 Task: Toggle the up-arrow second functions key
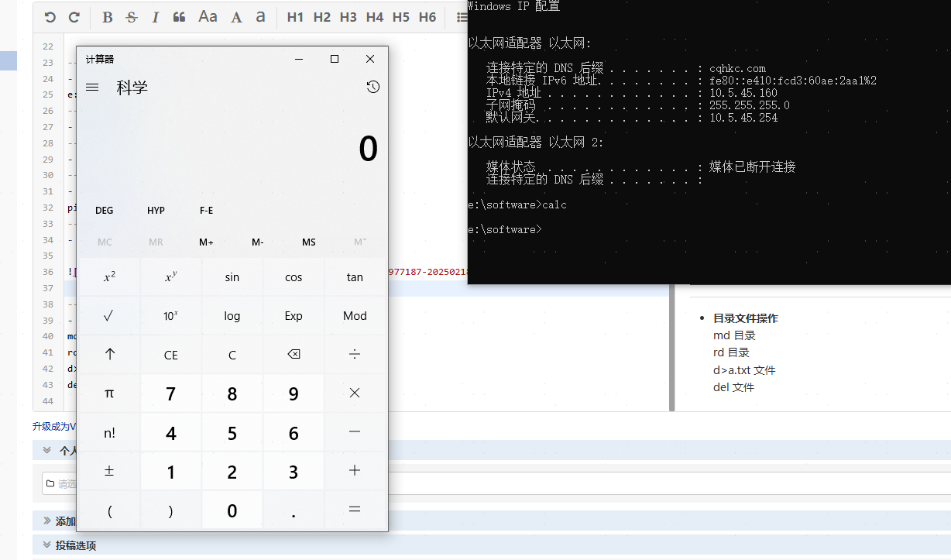[x=110, y=355]
